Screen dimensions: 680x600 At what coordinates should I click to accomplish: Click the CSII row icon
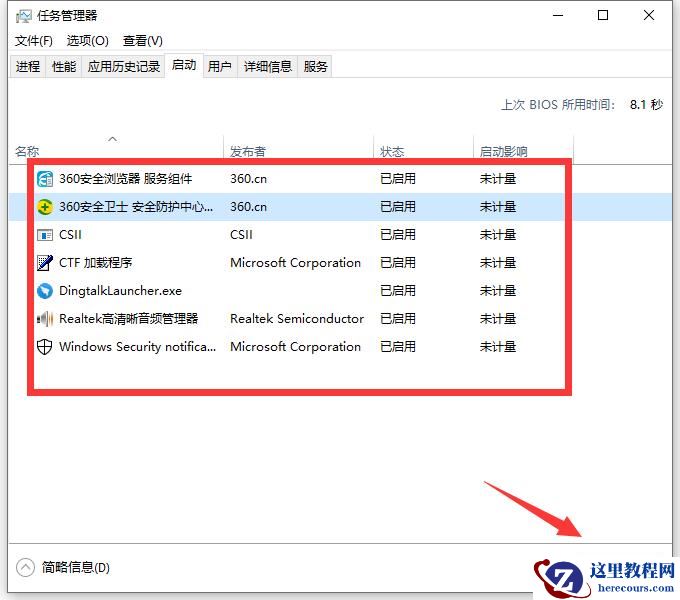click(45, 235)
